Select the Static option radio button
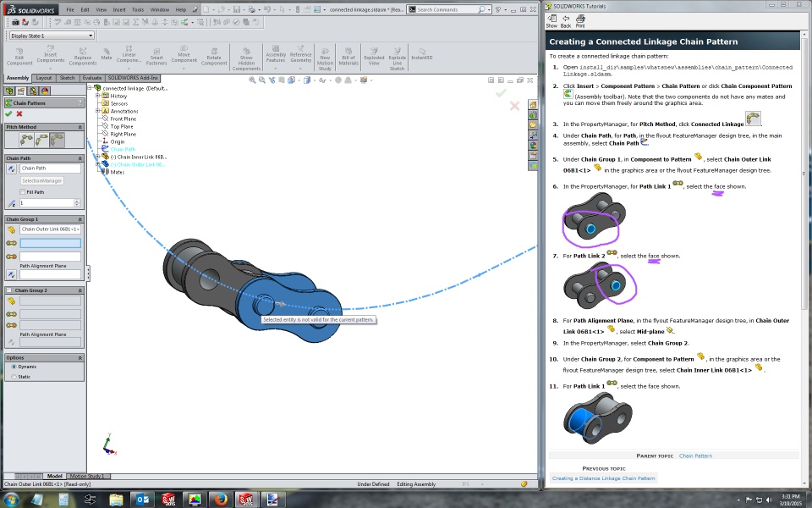812x508 pixels. point(14,377)
